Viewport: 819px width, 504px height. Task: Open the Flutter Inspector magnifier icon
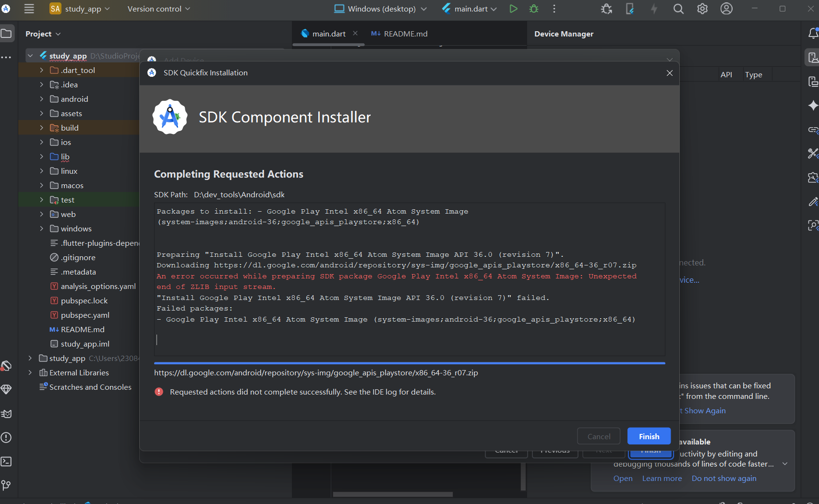[x=813, y=225]
